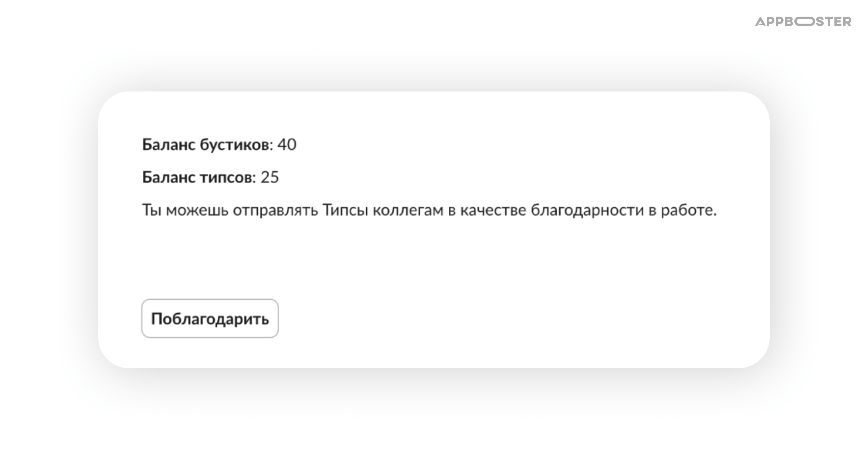Click the word коллегам in the description
Viewport: 868px width, 460px height.
(408, 210)
